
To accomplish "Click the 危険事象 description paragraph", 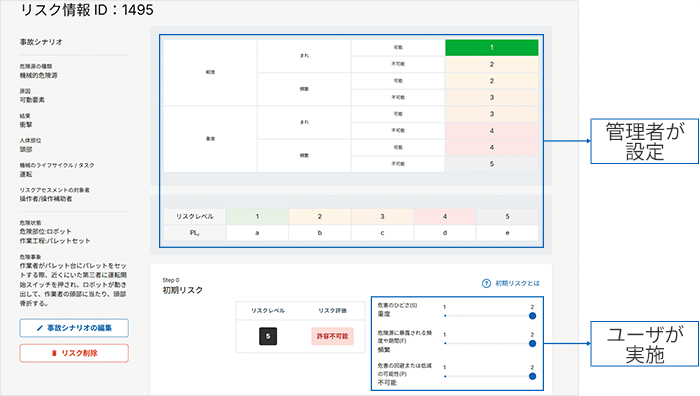I will click(73, 284).
